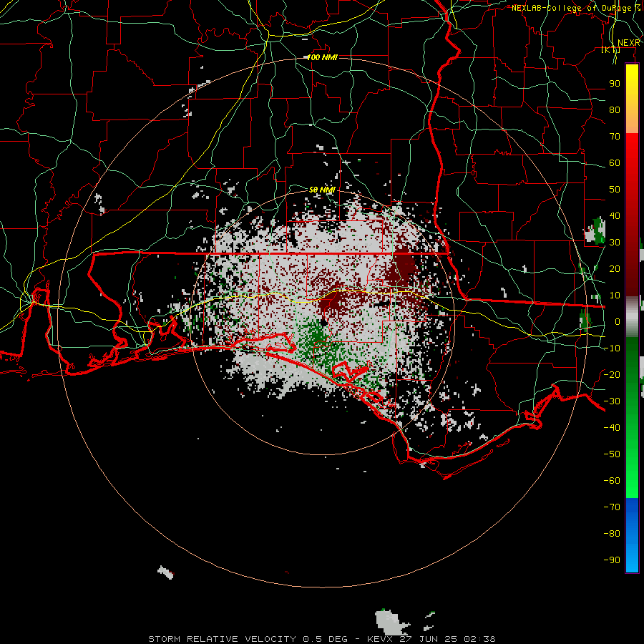Click "STORM RELATIVE VELOCITY" product title text

[222, 639]
